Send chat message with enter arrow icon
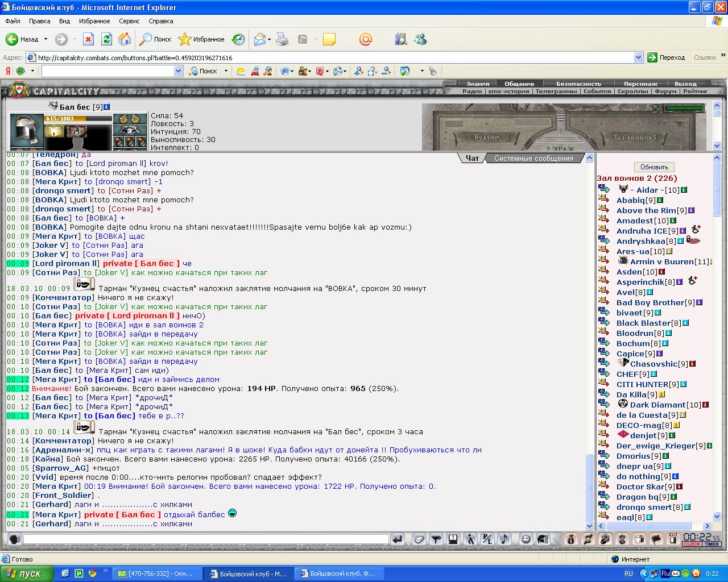 tap(398, 539)
